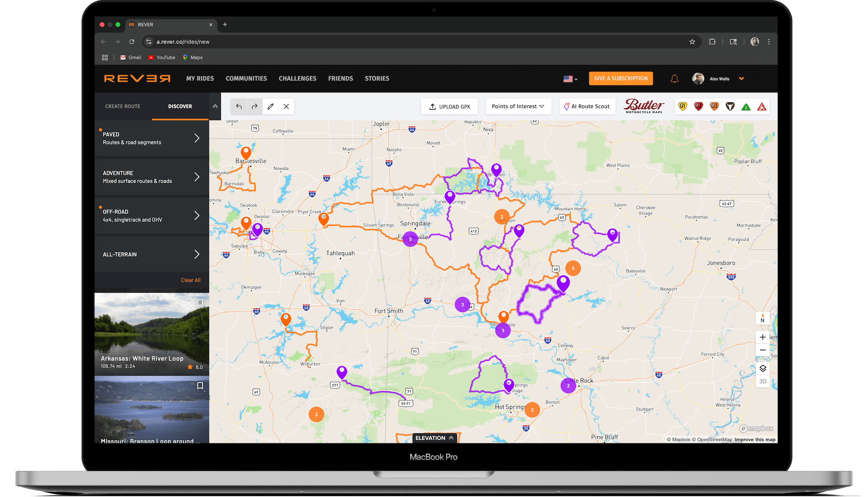Toggle the red G2 road rating filter
Screen dimensions: 868x497
698,106
